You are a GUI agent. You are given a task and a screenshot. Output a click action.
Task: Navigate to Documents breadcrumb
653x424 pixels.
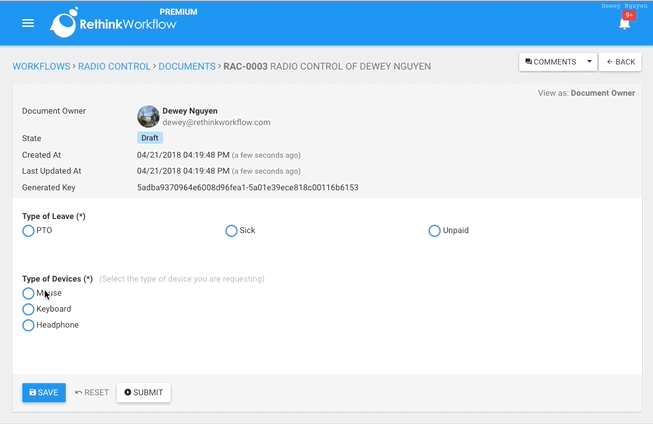click(187, 66)
